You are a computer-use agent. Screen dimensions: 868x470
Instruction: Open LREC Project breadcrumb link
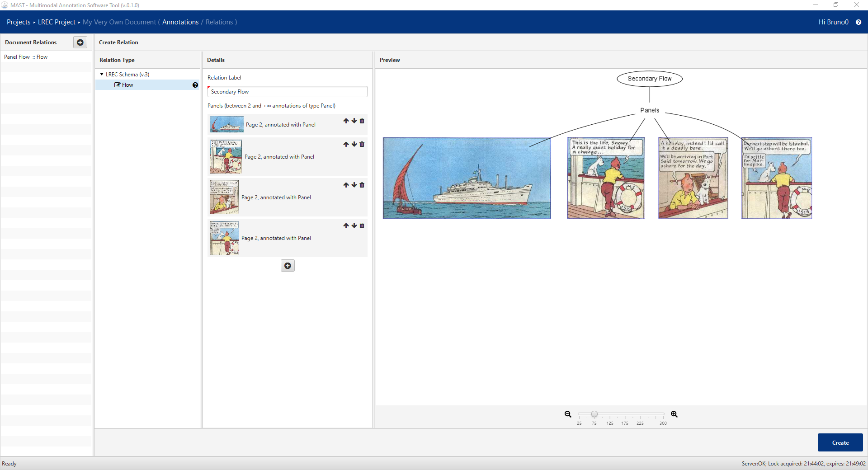(x=57, y=22)
